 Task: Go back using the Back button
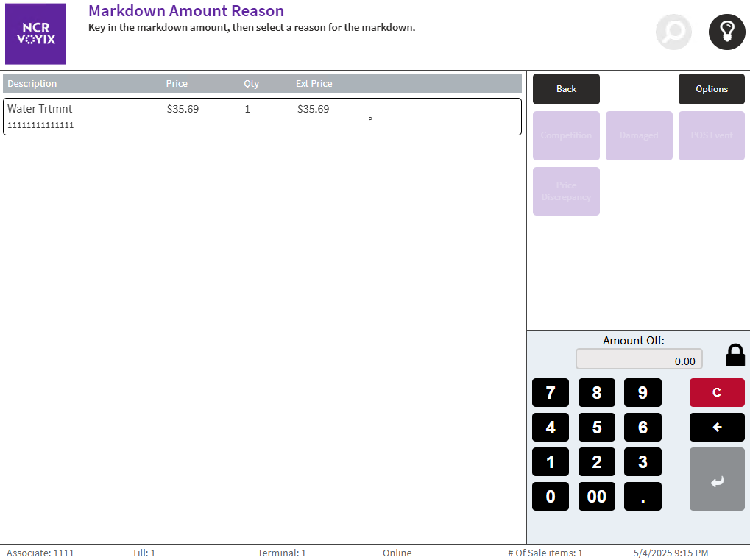566,89
